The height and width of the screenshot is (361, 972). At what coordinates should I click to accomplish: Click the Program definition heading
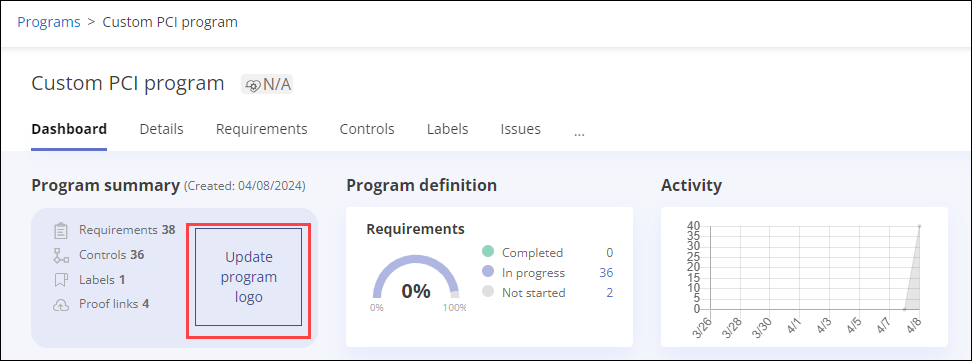(x=422, y=185)
